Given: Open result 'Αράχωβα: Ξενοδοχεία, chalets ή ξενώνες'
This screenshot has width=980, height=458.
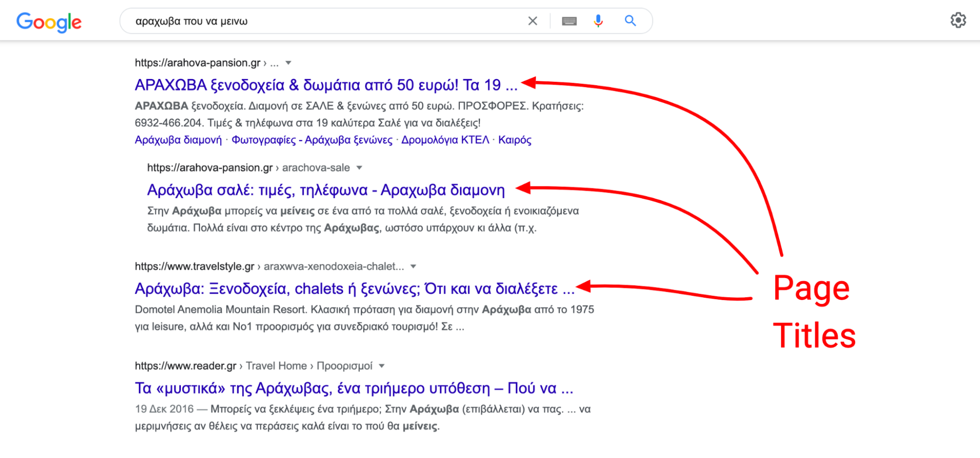Looking at the screenshot, I should [354, 288].
